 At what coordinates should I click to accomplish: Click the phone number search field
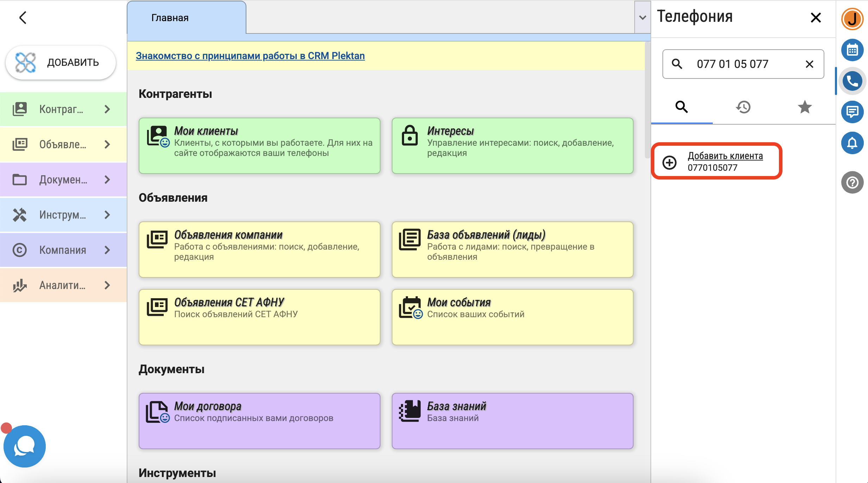click(x=743, y=64)
